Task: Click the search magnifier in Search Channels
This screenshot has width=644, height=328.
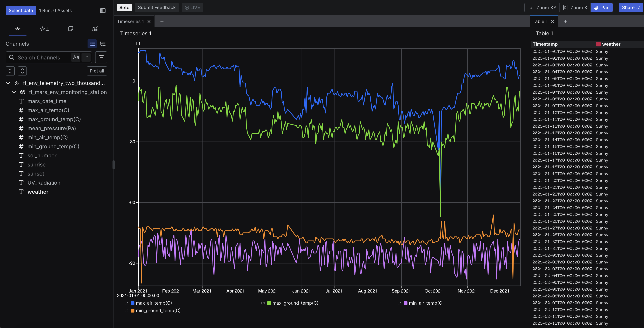Action: click(12, 57)
